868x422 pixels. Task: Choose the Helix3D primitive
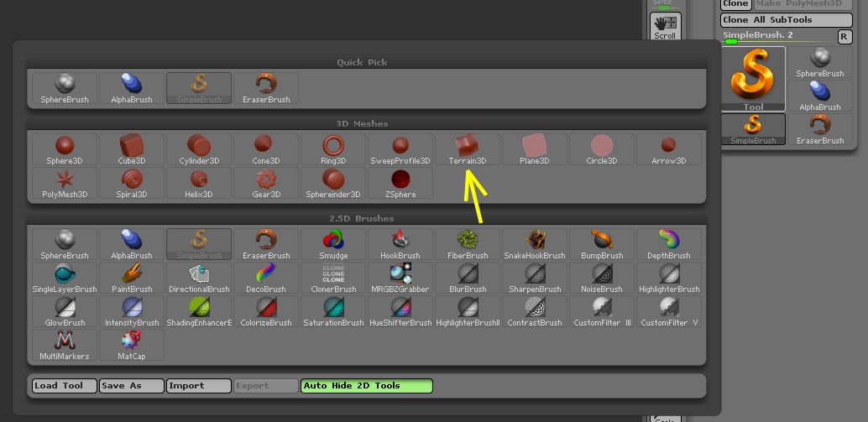click(199, 184)
